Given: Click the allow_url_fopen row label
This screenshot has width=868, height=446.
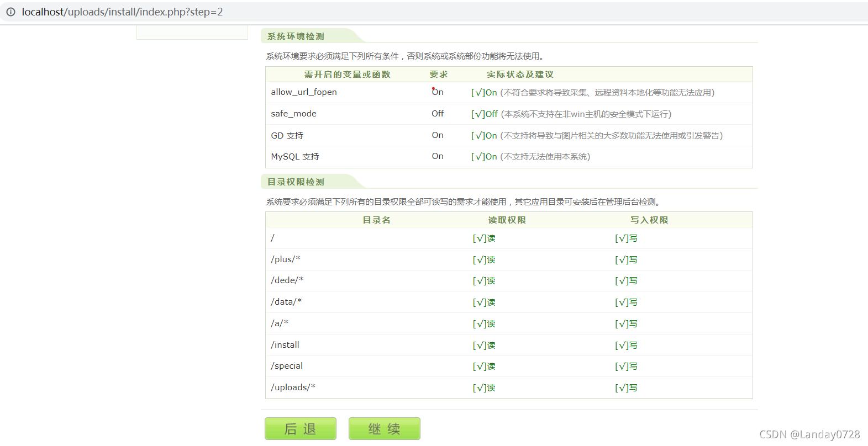Looking at the screenshot, I should tap(304, 92).
